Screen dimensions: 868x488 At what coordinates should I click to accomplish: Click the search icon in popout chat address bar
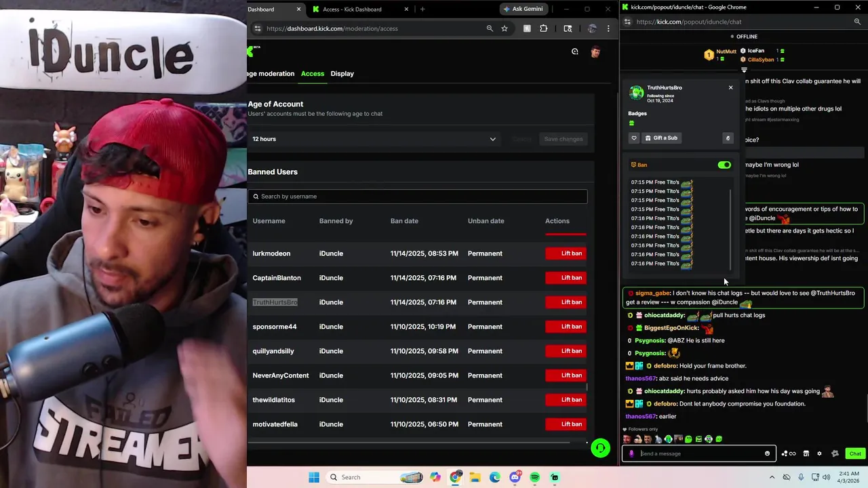pyautogui.click(x=857, y=22)
